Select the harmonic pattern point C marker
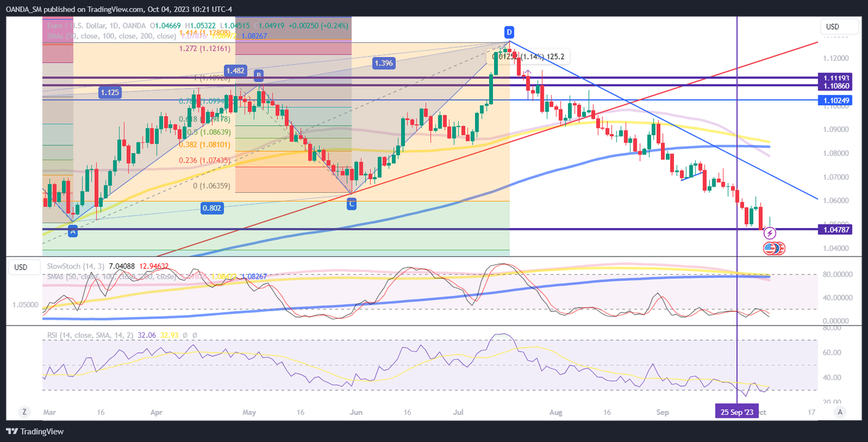 [x=352, y=203]
